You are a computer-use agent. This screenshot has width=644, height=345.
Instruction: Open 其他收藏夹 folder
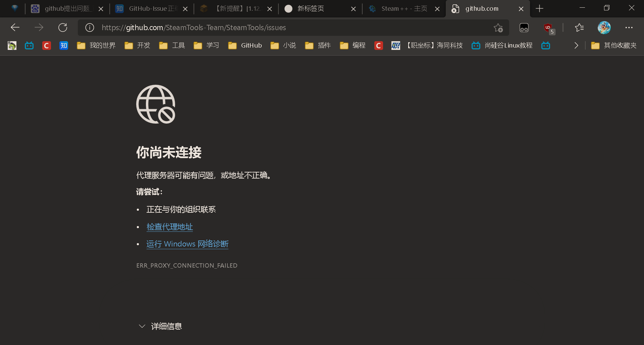(613, 46)
